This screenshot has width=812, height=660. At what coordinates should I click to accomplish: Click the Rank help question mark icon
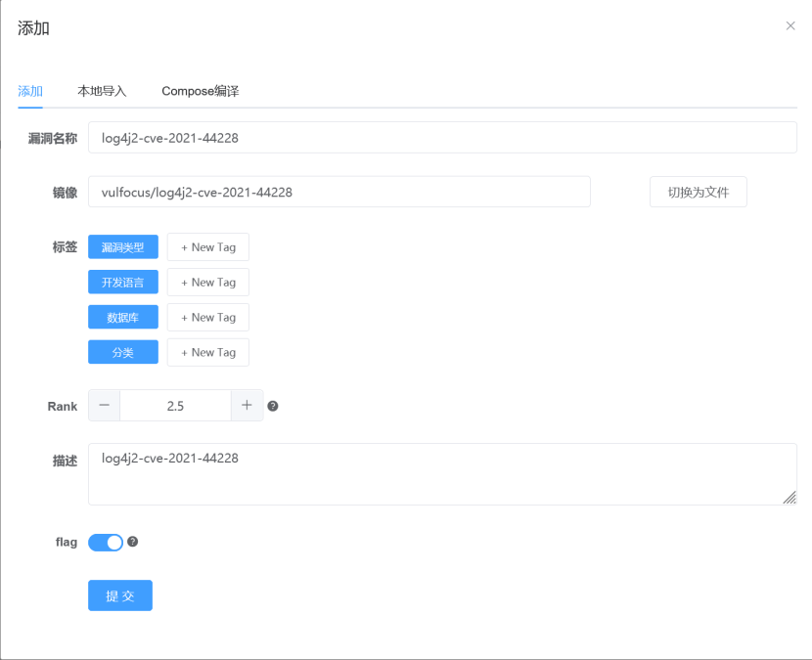pyautogui.click(x=272, y=406)
